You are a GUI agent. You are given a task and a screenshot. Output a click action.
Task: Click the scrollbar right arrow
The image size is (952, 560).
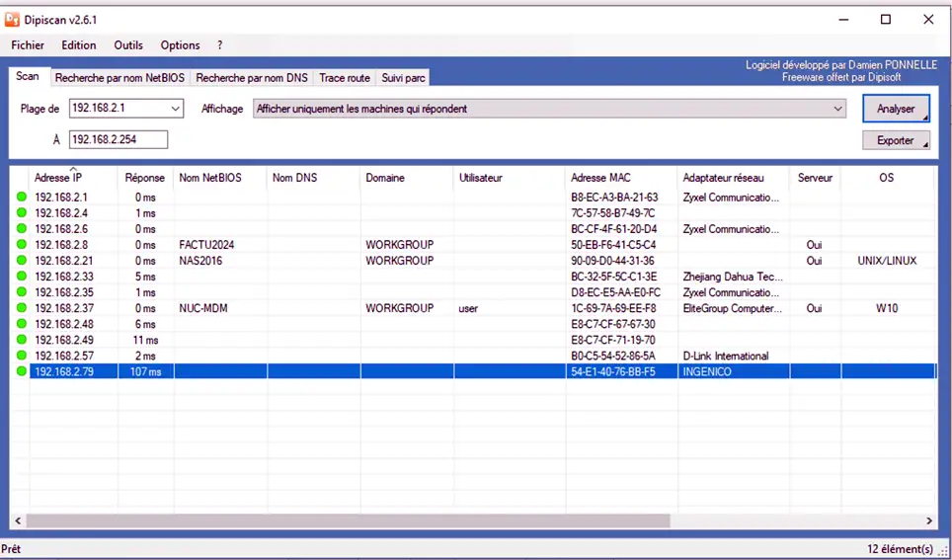[x=929, y=521]
